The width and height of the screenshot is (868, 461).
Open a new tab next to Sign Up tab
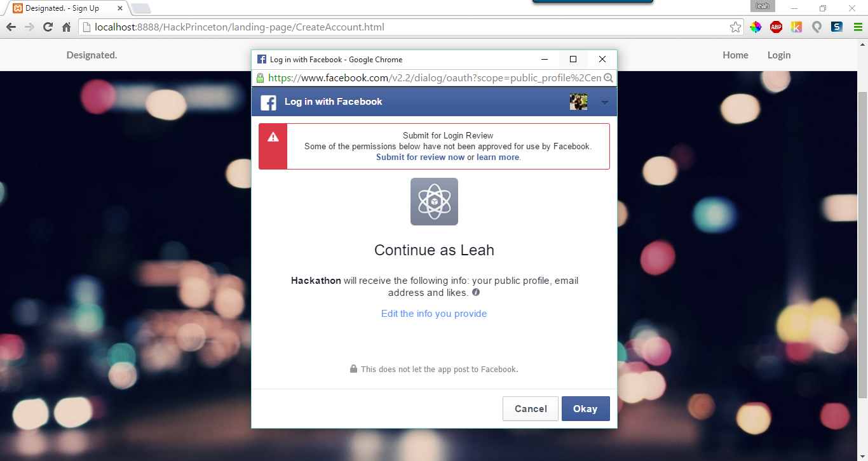[x=140, y=8]
